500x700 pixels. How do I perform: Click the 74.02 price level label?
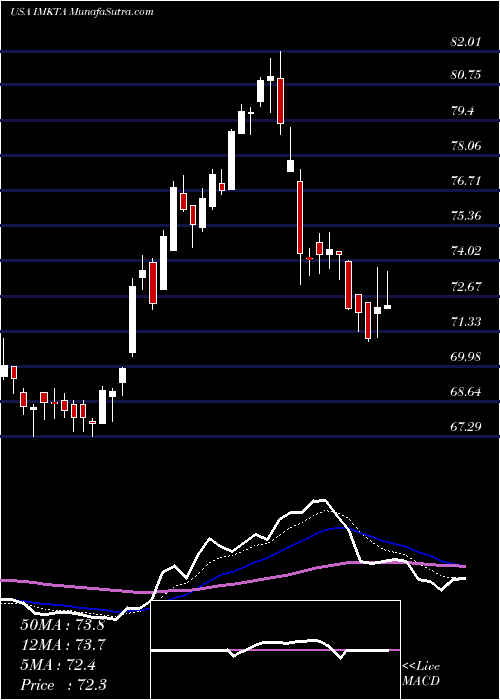pos(466,250)
